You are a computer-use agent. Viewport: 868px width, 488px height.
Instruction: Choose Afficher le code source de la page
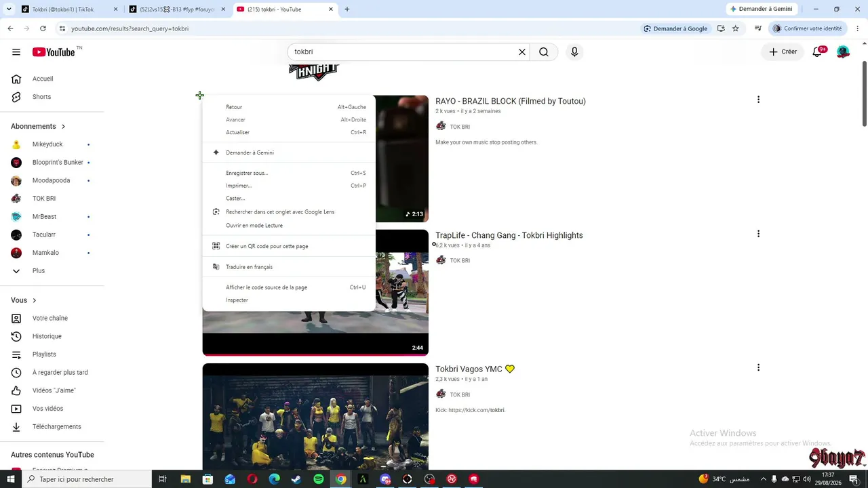coord(289,287)
